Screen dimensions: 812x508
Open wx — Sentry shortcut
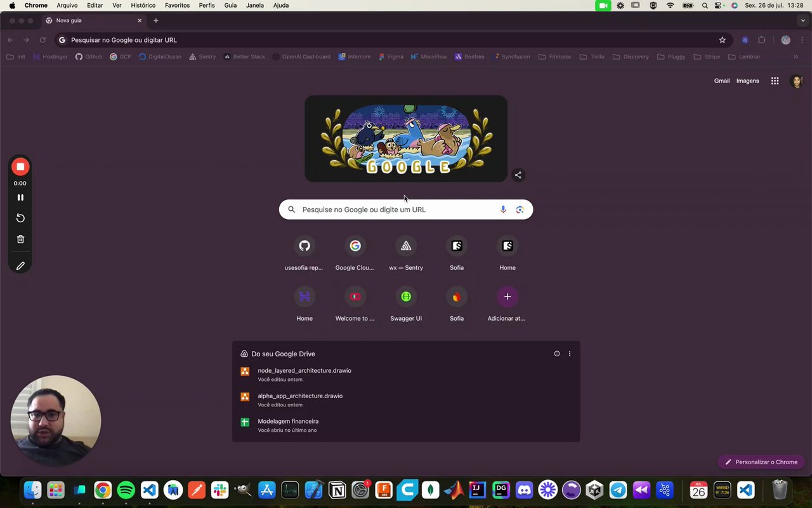(x=406, y=253)
